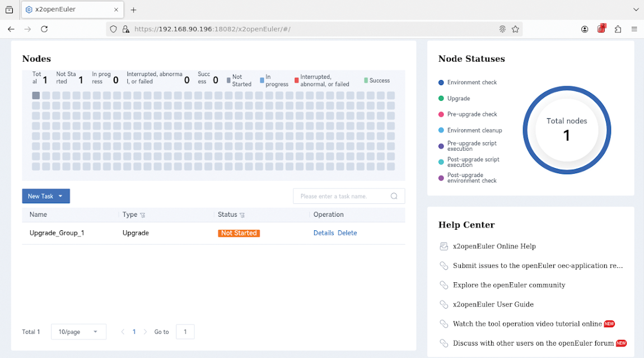Click link icon beside User Guide

444,305
